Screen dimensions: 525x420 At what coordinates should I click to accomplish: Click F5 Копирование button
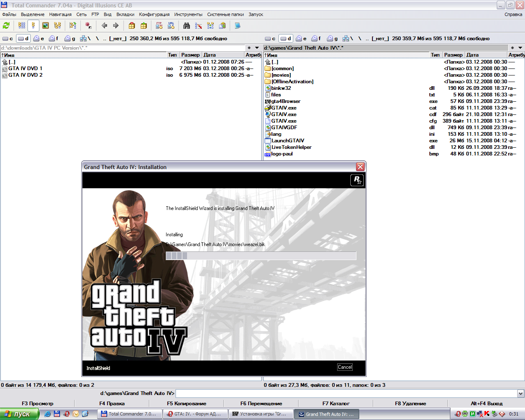coord(187,404)
